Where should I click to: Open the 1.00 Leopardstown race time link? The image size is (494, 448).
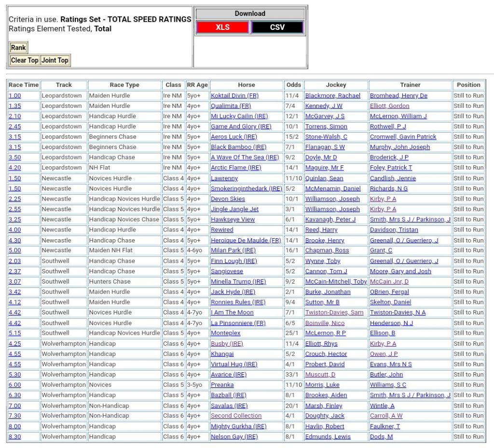(x=15, y=95)
